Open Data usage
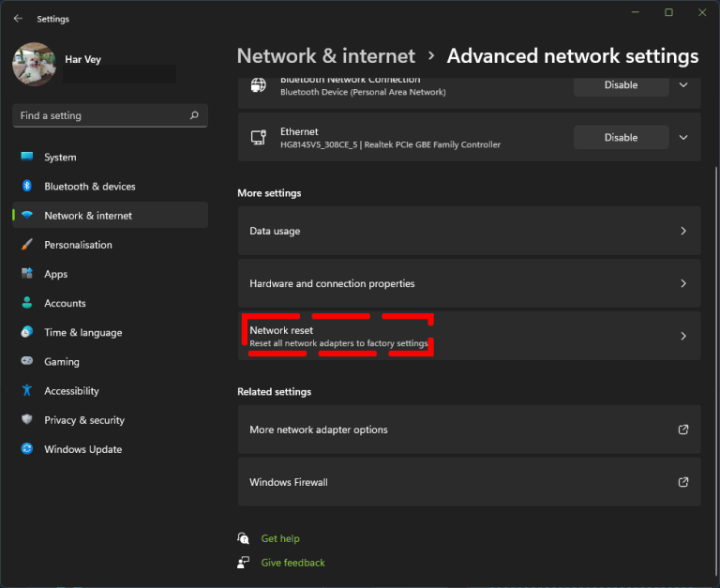The width and height of the screenshot is (720, 588). 470,231
